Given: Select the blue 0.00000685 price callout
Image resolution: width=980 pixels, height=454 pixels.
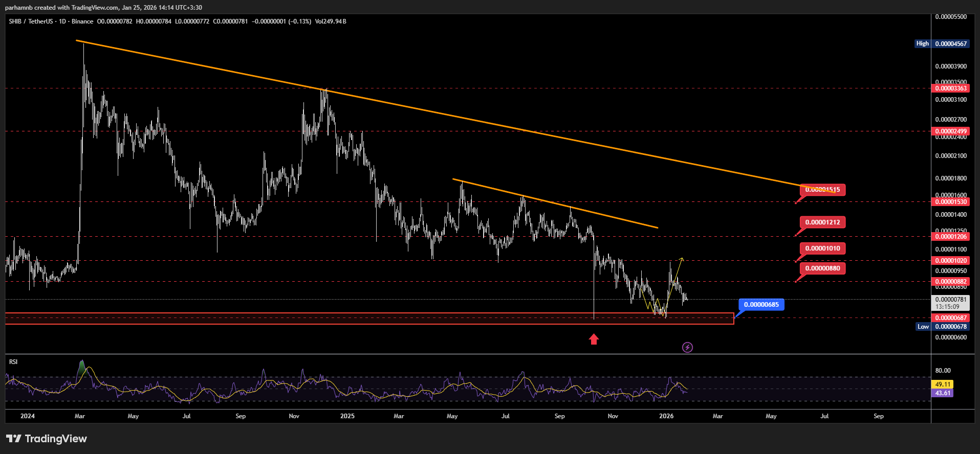Looking at the screenshot, I should (761, 305).
